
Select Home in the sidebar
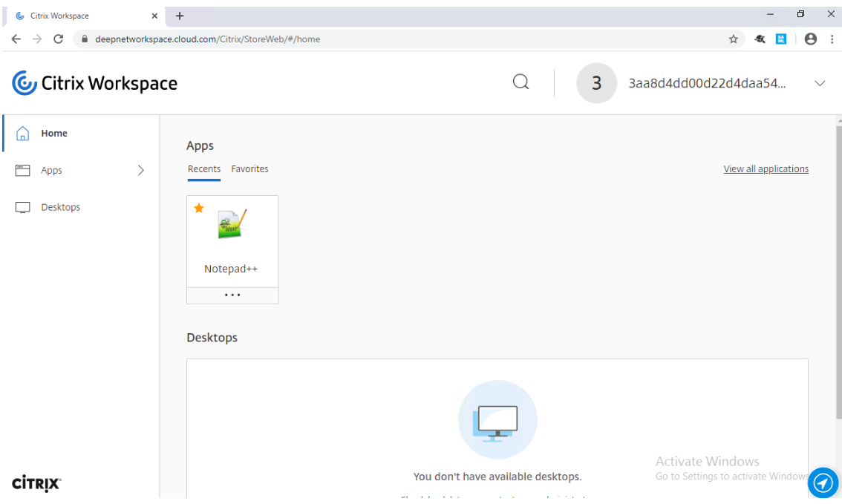(x=54, y=134)
